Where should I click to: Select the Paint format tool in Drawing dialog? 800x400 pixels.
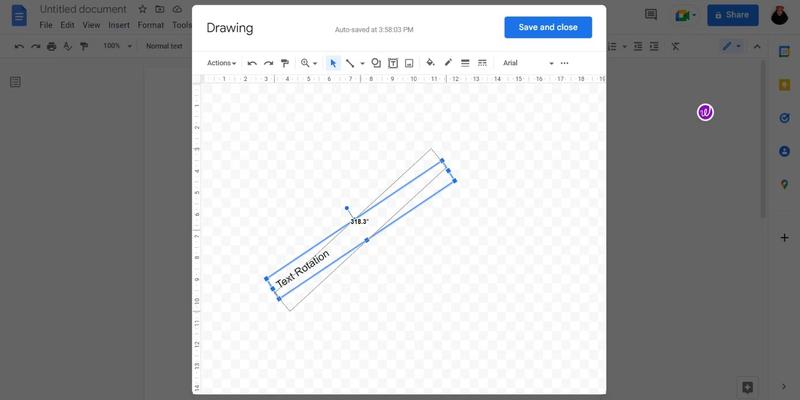(x=284, y=63)
